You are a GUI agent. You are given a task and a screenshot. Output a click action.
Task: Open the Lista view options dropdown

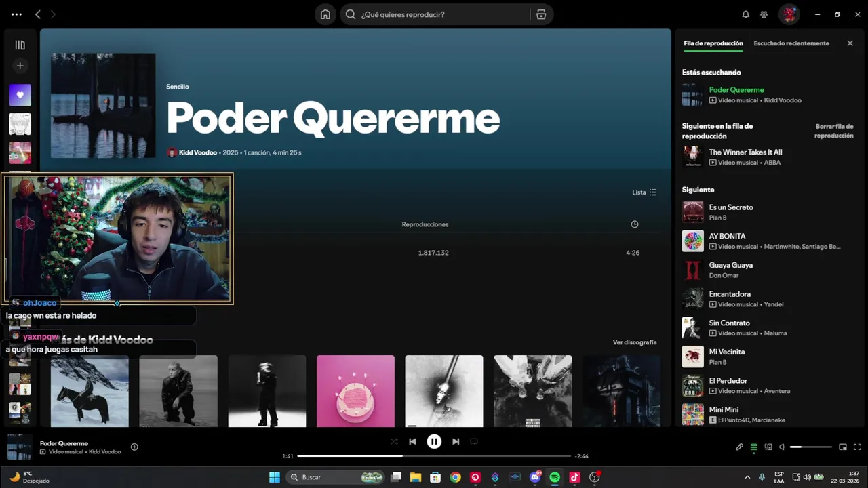644,192
